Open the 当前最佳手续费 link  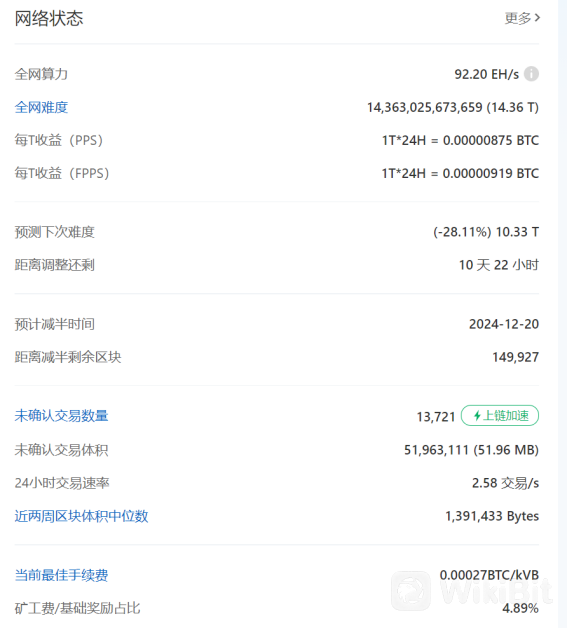click(61, 576)
